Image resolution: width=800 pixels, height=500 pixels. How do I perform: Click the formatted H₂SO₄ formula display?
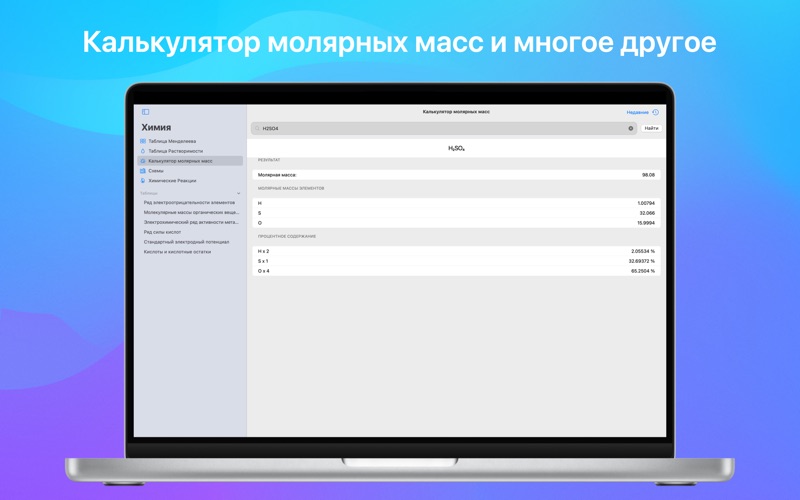[x=456, y=148]
